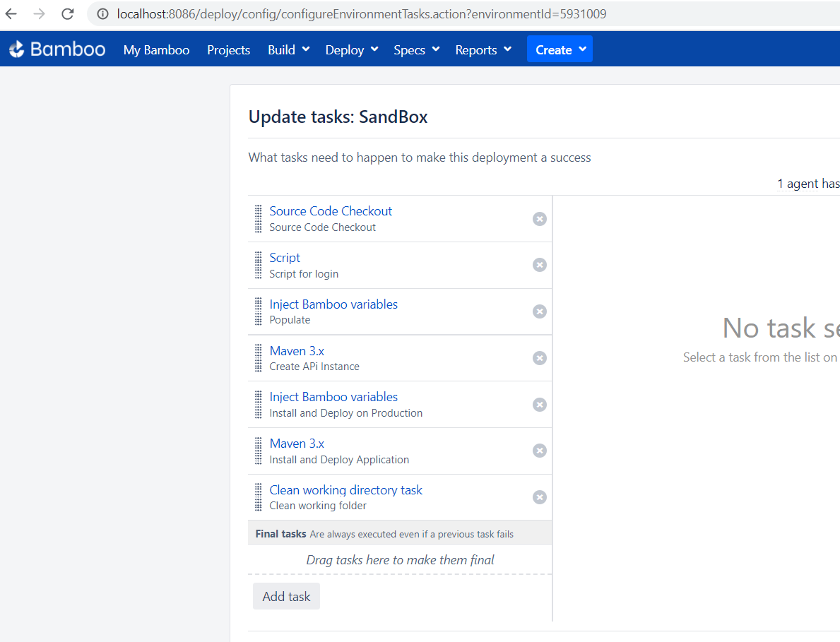
Task: Click the Add task button
Action: tap(286, 597)
